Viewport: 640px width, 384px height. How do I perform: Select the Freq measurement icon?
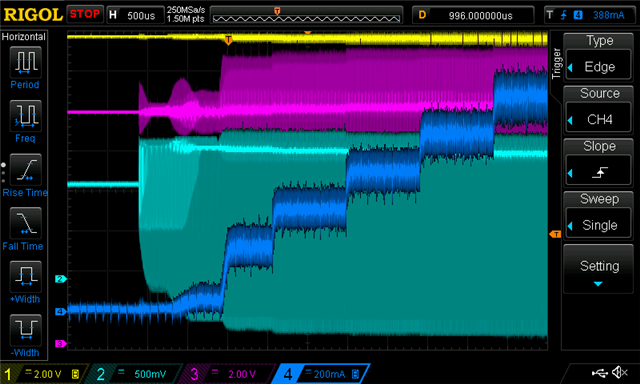[x=25, y=116]
